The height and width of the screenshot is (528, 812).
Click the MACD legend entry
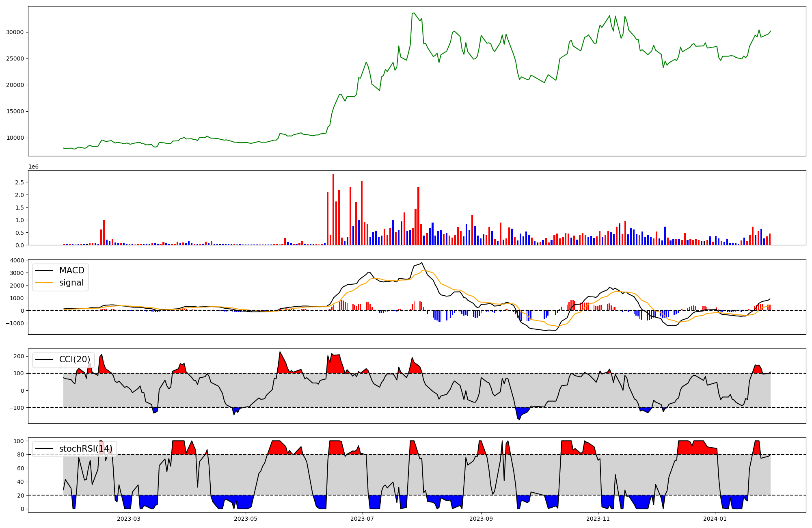71,270
